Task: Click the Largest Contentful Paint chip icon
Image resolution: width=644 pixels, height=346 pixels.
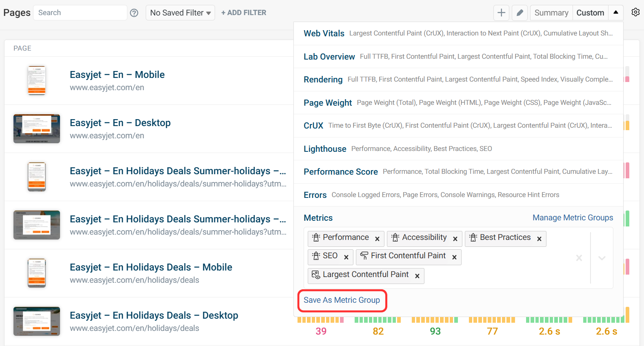Action: click(316, 275)
